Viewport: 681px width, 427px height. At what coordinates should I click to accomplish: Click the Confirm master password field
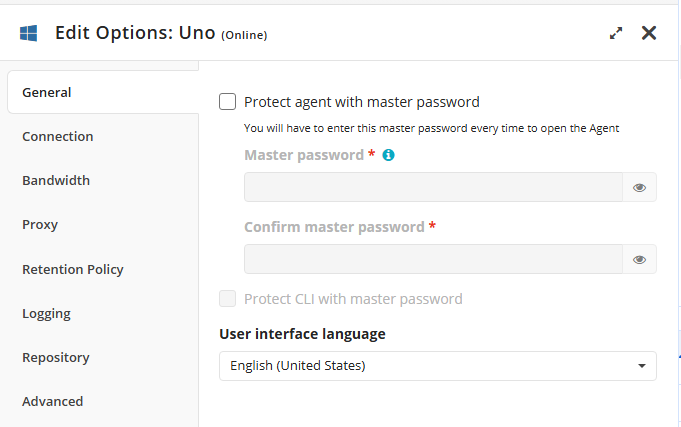click(433, 259)
